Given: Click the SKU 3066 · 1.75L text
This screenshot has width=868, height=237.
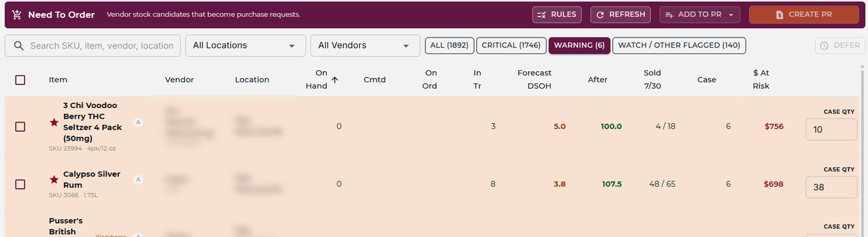Looking at the screenshot, I should 73,195.
